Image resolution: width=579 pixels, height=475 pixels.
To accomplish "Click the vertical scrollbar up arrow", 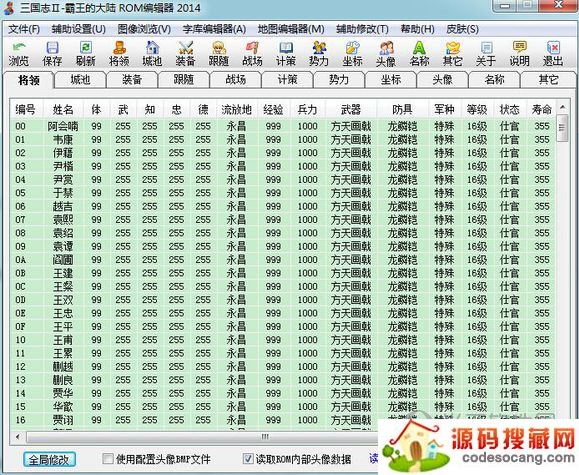I will click(x=562, y=107).
